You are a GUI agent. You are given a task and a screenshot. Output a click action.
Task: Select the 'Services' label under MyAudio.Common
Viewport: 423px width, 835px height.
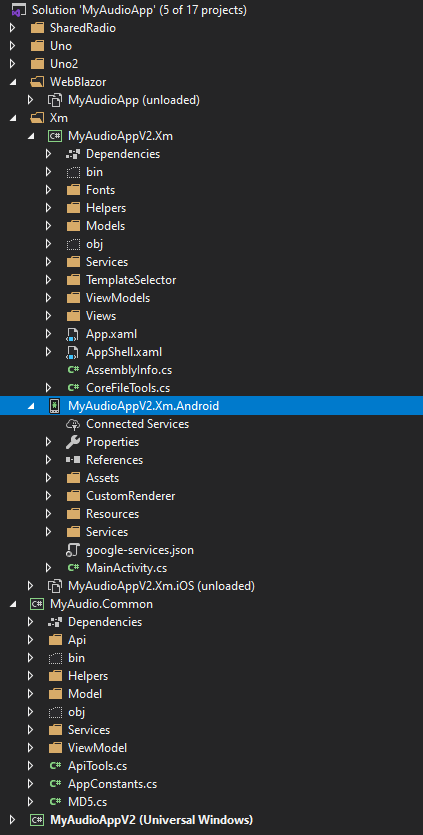(89, 730)
